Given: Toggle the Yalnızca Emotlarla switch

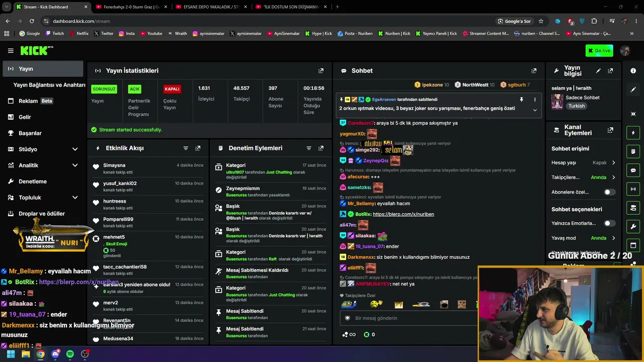Looking at the screenshot, I should 609,223.
